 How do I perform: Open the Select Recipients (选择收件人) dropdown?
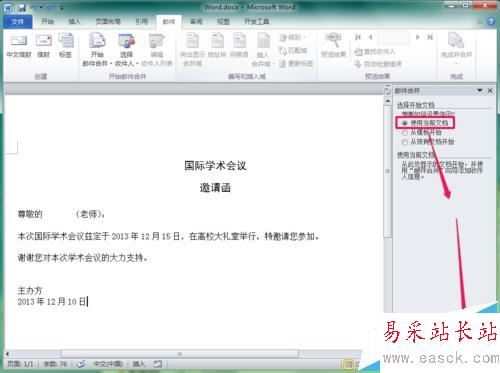tap(126, 49)
